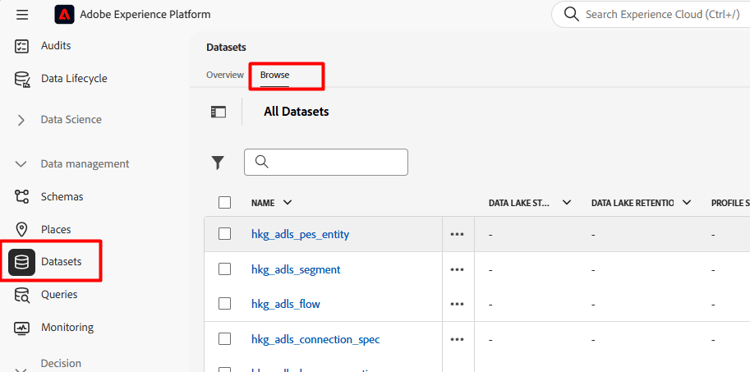750x372 pixels.
Task: Click the Adobe logo icon
Action: coord(64,14)
